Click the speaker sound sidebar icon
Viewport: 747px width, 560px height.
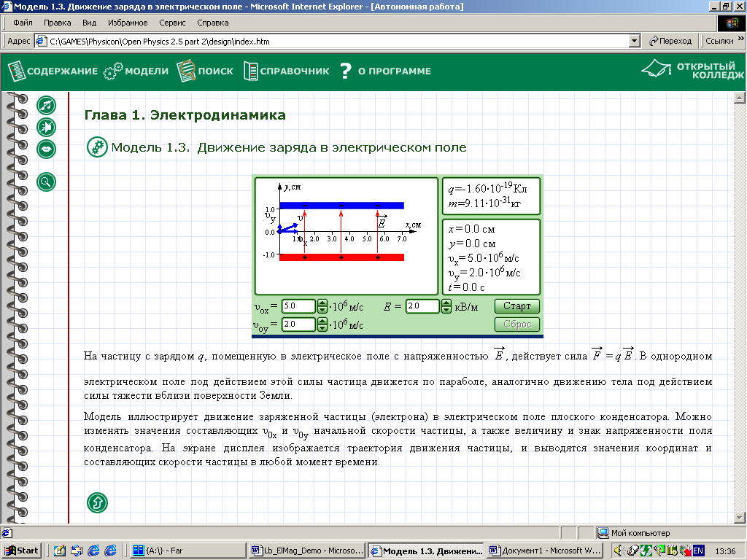coord(46,127)
